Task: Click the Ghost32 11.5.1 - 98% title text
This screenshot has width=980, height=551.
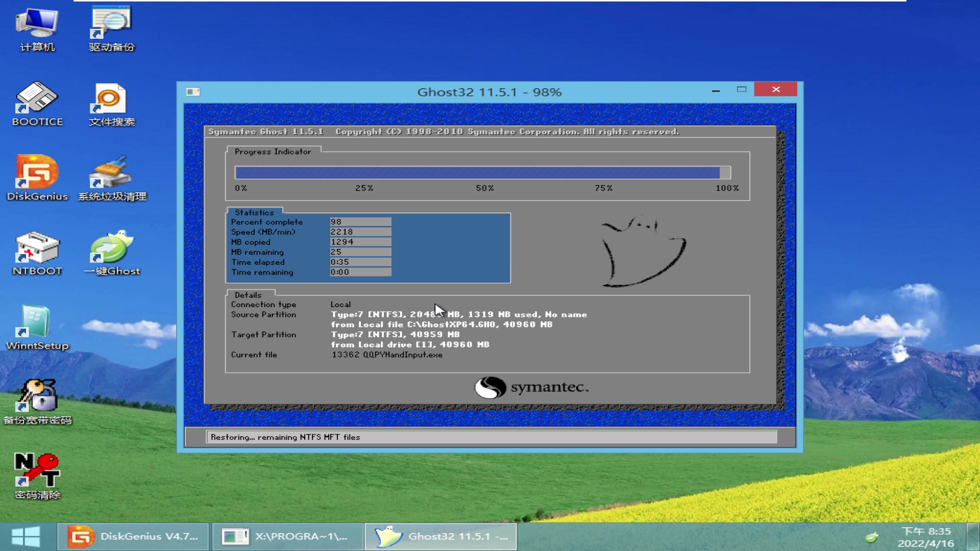Action: click(x=489, y=92)
